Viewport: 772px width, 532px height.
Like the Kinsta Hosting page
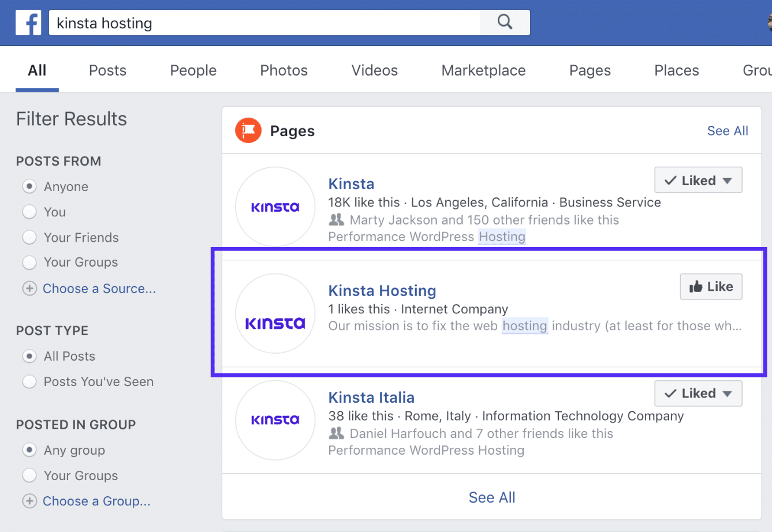click(711, 286)
